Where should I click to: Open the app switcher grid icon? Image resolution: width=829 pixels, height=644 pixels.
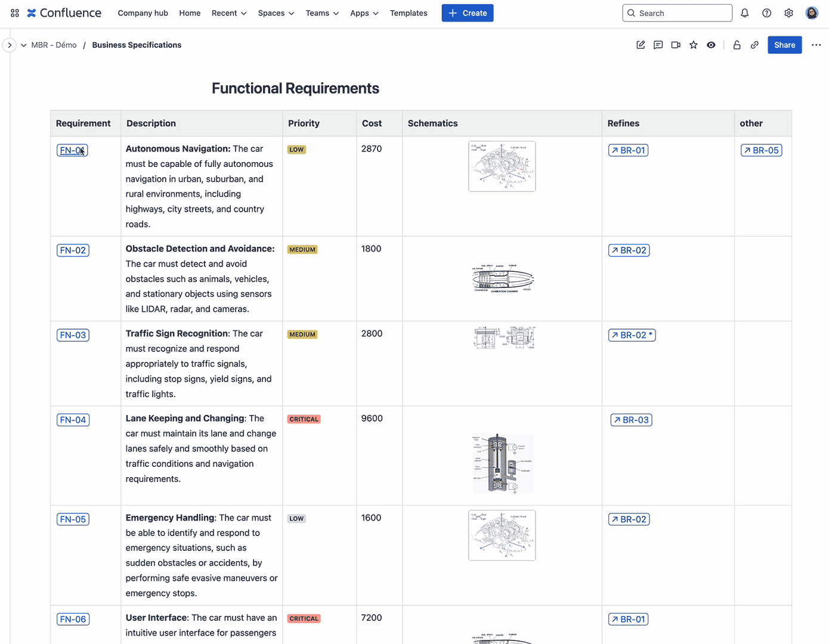[15, 13]
